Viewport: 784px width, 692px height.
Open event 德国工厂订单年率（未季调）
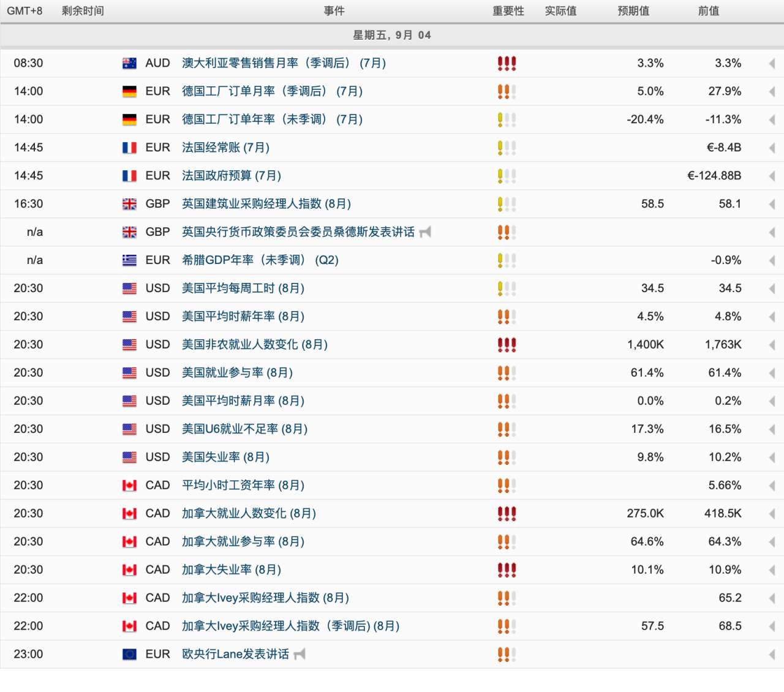[272, 119]
